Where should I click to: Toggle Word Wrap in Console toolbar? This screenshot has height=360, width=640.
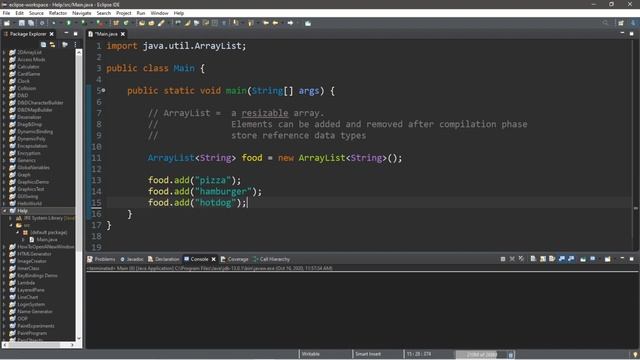pos(552,259)
